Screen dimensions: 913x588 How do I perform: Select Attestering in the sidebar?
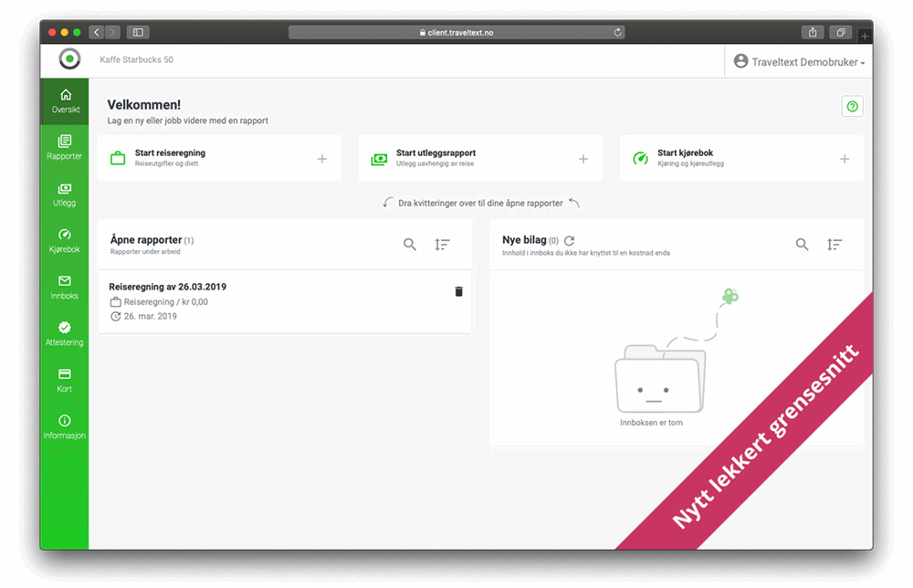click(x=65, y=333)
